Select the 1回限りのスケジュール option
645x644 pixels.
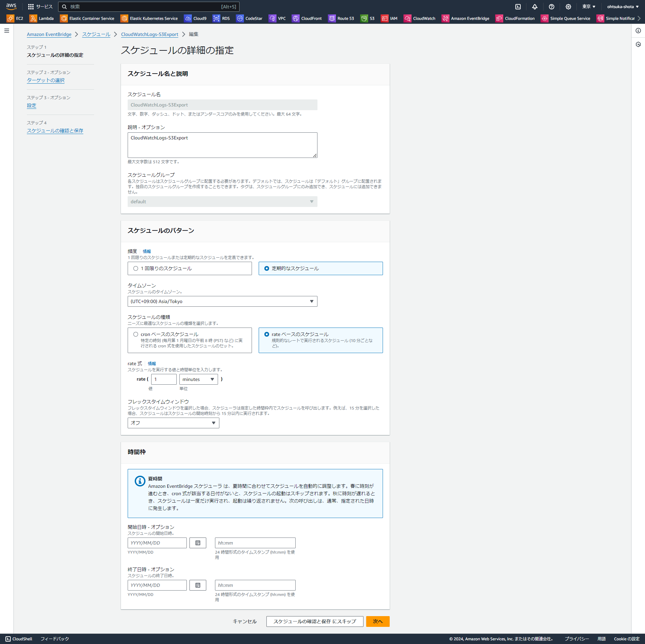(x=136, y=268)
